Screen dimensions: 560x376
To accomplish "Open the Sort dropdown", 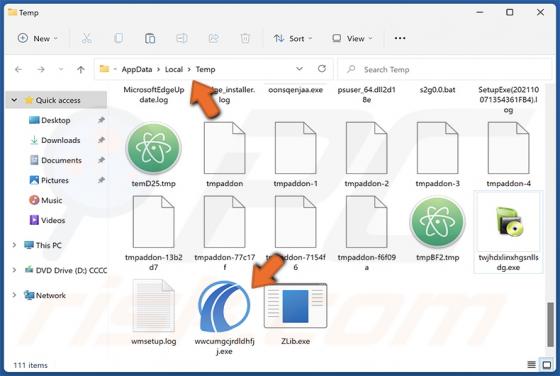I will [293, 38].
